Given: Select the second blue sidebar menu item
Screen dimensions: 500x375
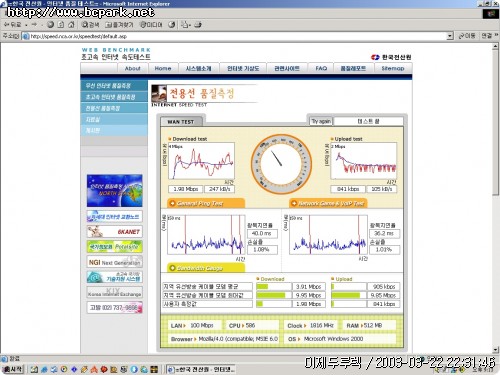Looking at the screenshot, I should 114,97.
